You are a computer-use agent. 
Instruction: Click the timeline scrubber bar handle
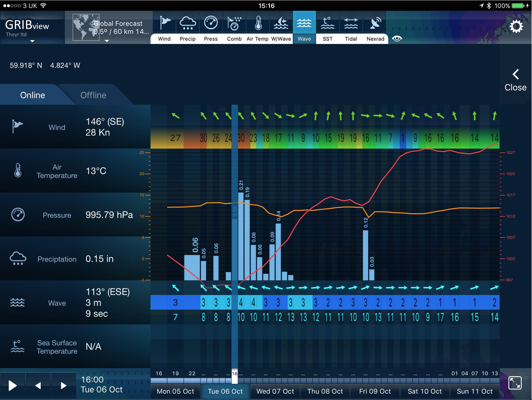tap(235, 377)
